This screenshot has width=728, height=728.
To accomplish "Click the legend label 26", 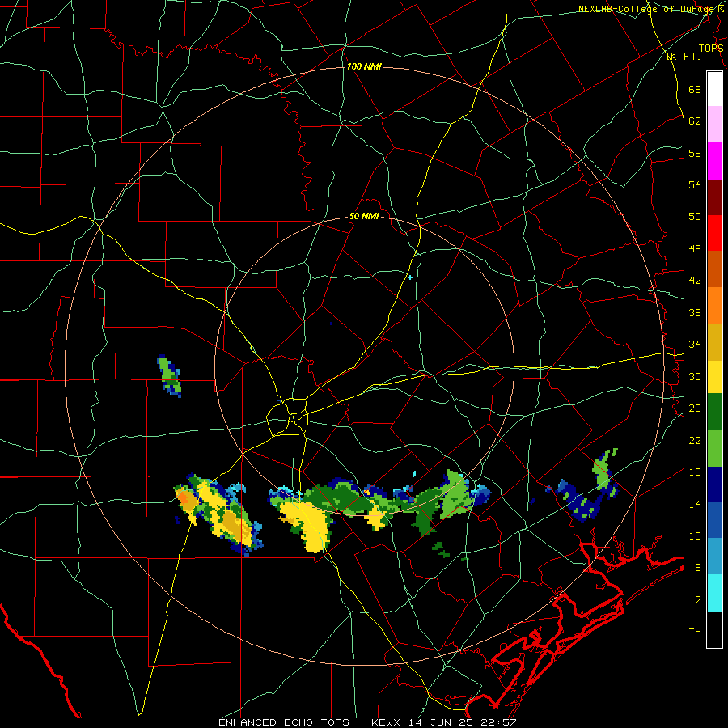I will tap(695, 408).
